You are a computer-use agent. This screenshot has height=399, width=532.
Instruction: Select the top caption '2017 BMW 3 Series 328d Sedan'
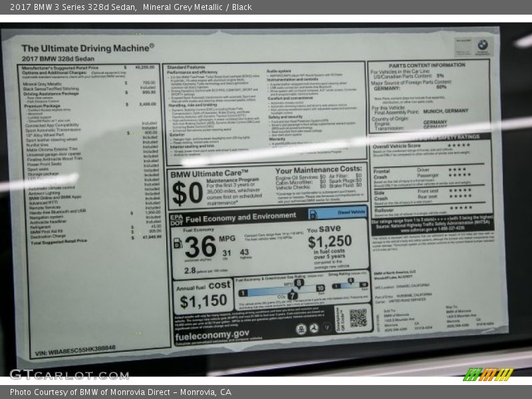point(73,7)
